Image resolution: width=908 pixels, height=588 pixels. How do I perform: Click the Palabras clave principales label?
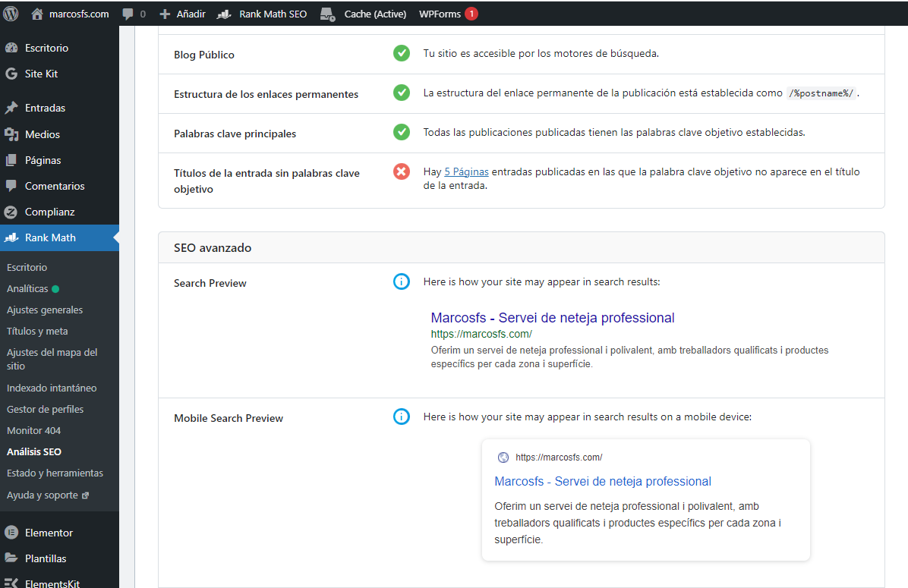click(235, 134)
